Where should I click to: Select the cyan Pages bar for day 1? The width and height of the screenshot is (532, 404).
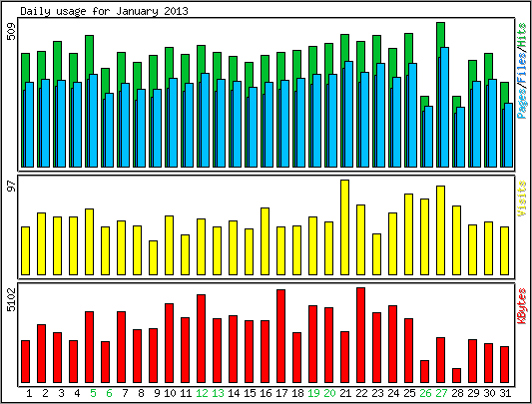point(30,125)
